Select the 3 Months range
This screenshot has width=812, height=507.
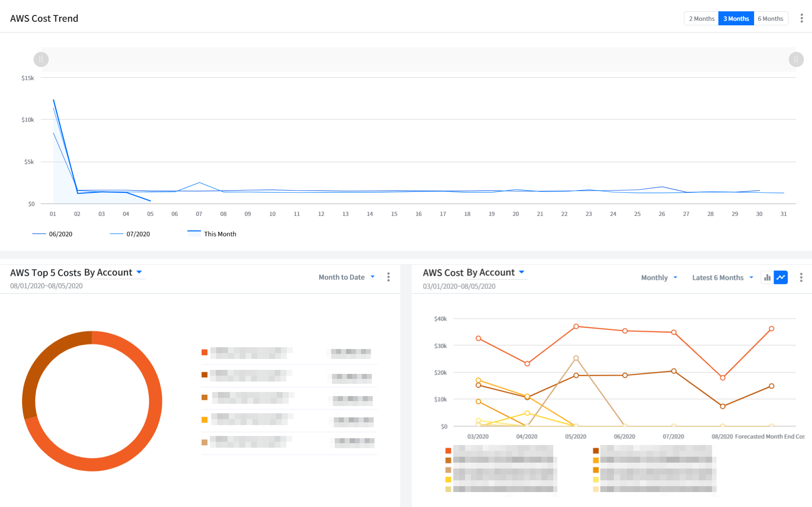[x=736, y=19]
